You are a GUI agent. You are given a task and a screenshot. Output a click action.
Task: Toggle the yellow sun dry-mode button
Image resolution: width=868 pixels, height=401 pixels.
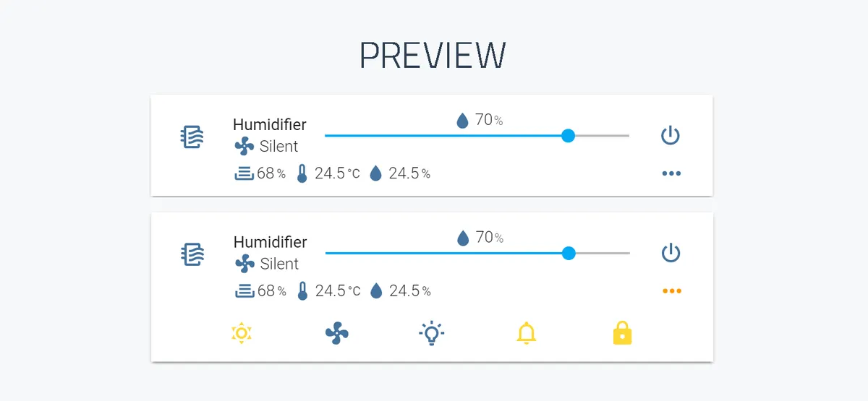(x=242, y=333)
